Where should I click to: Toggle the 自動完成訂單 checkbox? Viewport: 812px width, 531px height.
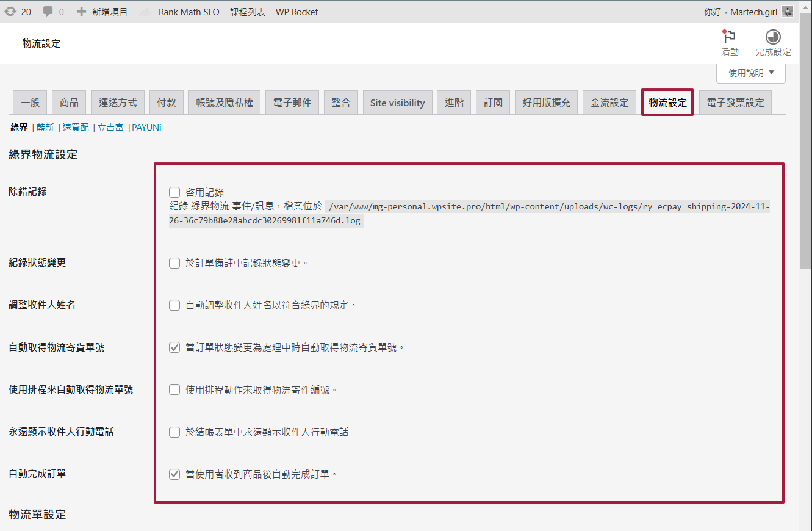[x=174, y=474]
